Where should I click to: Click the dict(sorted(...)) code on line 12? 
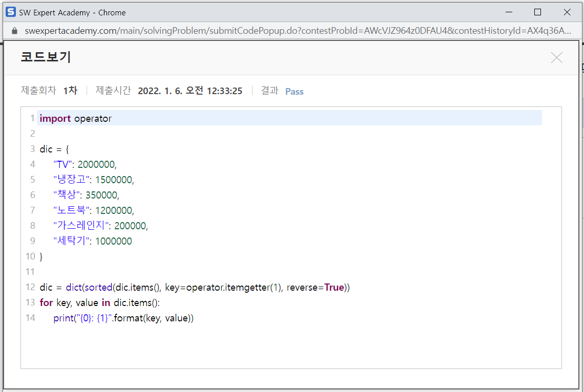(x=195, y=287)
